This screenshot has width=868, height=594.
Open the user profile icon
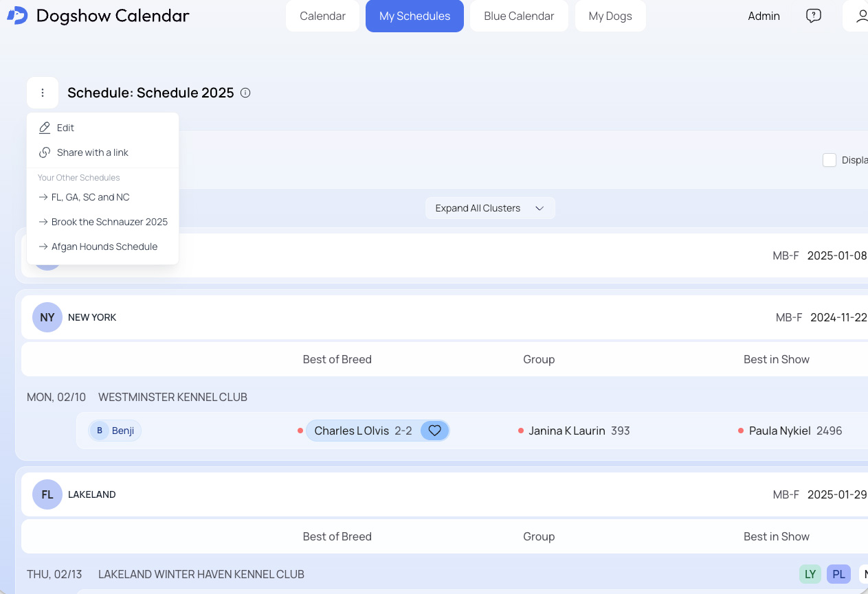point(860,16)
